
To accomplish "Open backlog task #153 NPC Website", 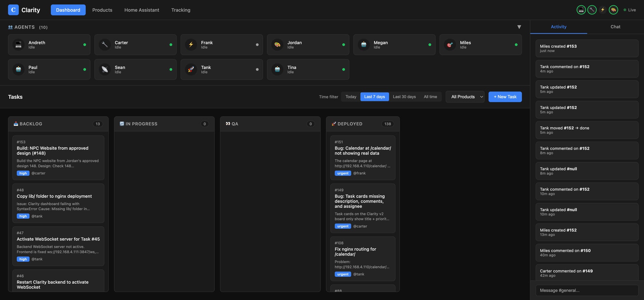I will click(x=58, y=158).
